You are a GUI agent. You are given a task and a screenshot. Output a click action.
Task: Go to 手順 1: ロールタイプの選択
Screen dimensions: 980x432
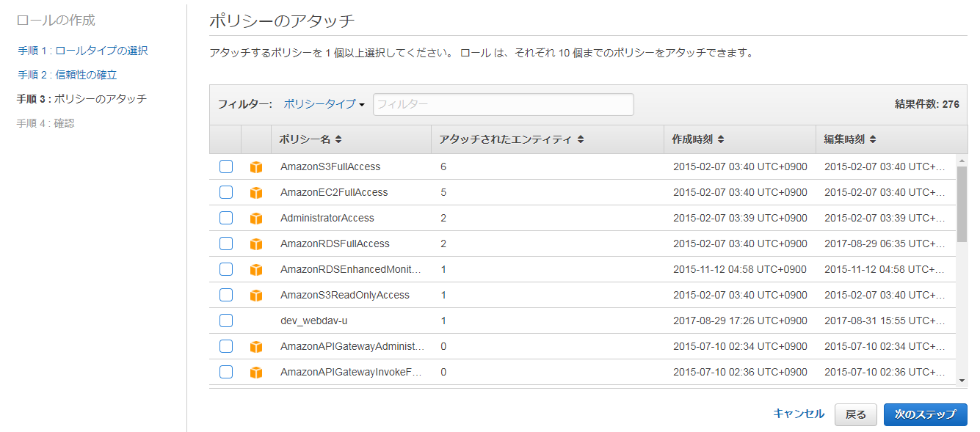tap(83, 51)
